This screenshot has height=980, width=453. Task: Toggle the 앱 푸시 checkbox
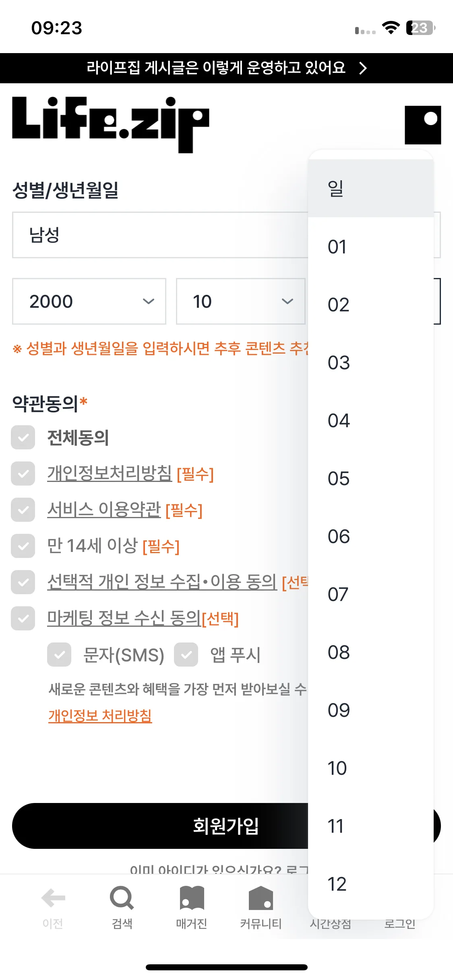(x=186, y=655)
